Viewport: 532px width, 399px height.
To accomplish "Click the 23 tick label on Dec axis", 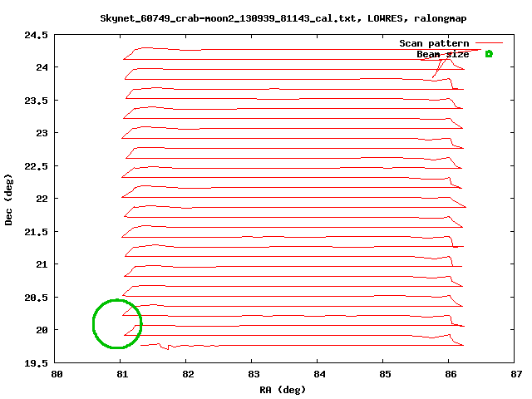I will click(42, 133).
